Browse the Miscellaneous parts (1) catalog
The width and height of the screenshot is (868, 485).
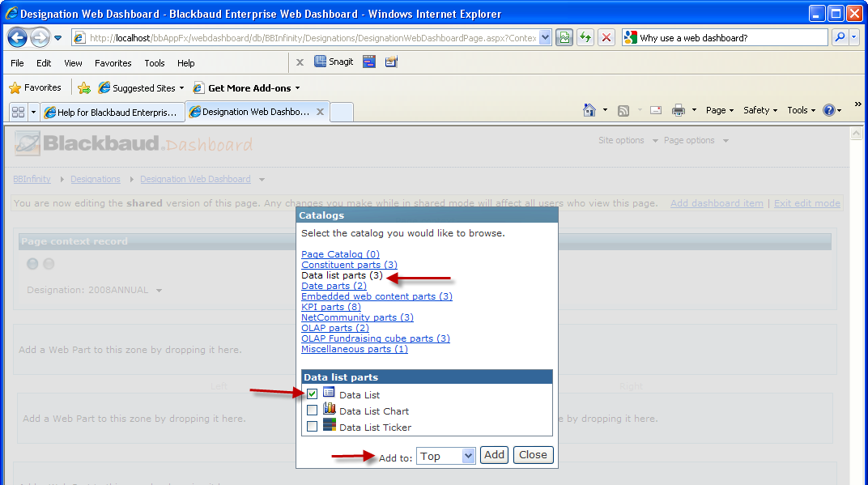coord(355,349)
